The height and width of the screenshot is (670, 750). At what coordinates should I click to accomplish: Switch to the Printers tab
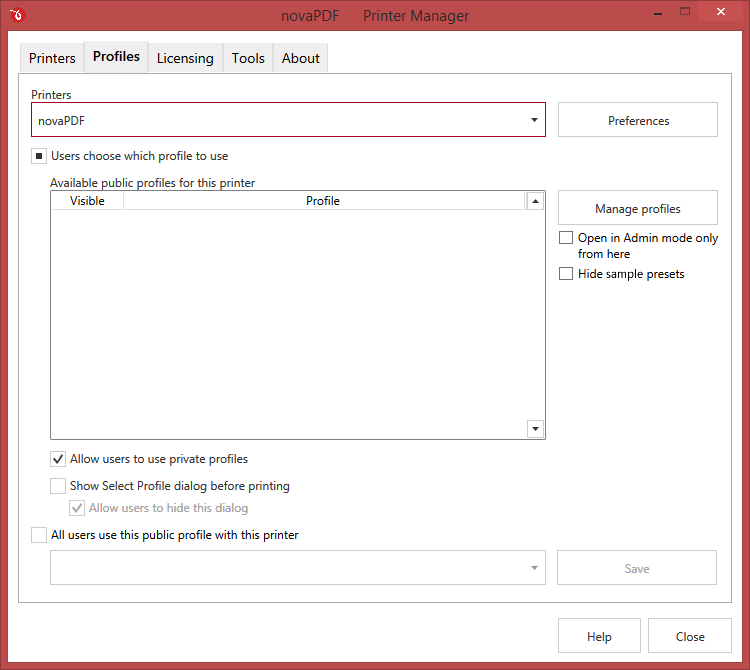point(52,58)
